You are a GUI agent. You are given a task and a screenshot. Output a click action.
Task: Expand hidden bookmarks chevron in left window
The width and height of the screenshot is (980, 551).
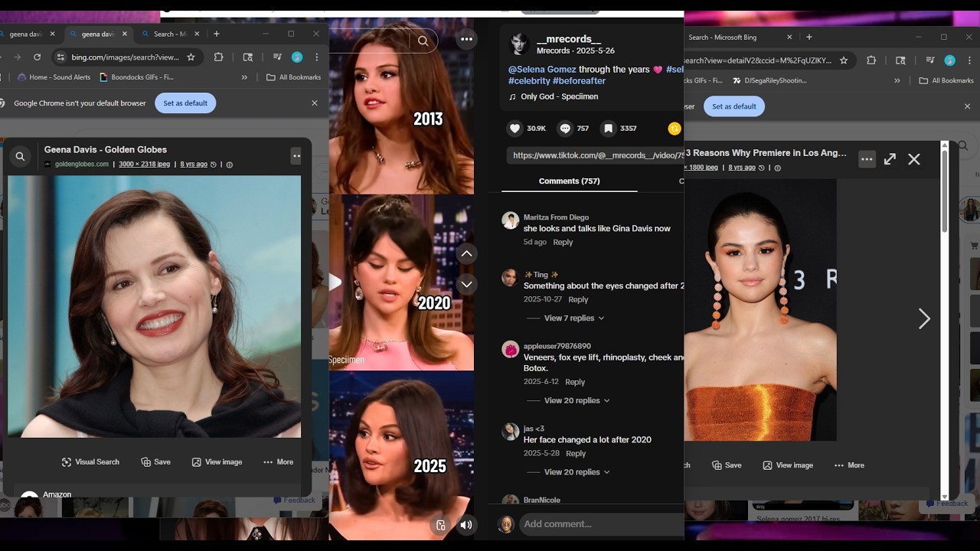[x=244, y=77]
